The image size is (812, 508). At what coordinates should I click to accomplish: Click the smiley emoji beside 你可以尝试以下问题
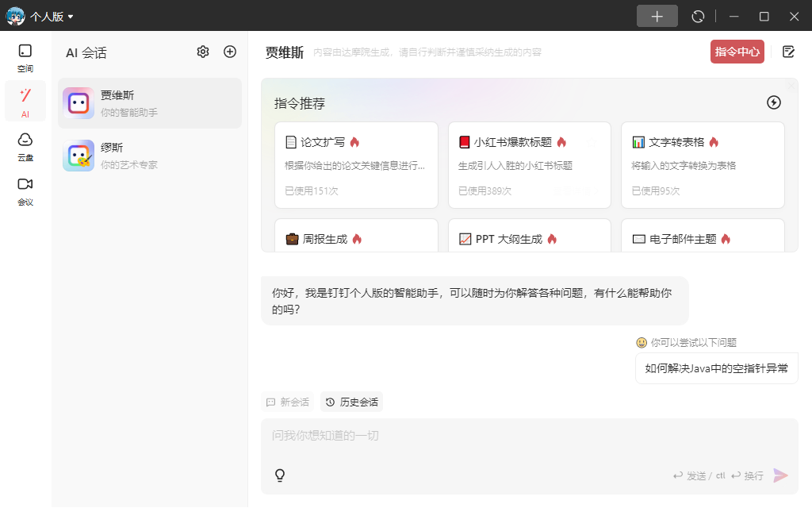[642, 343]
